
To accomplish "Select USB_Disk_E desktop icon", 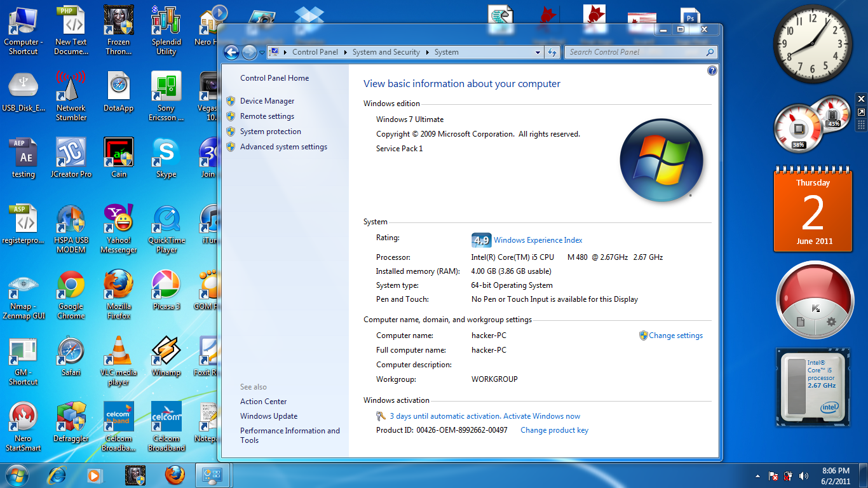I will point(24,92).
